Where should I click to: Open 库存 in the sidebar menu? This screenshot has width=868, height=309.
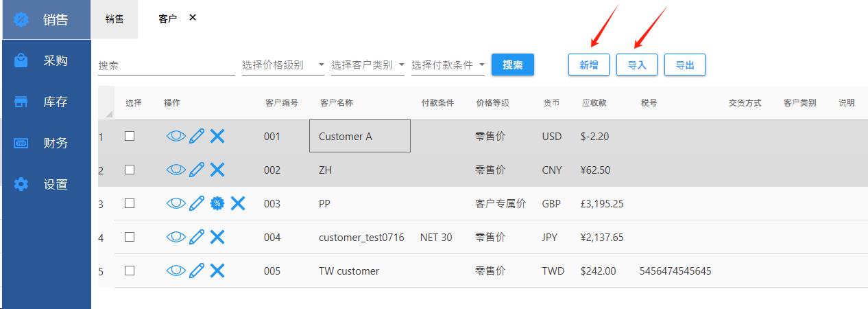tap(55, 102)
